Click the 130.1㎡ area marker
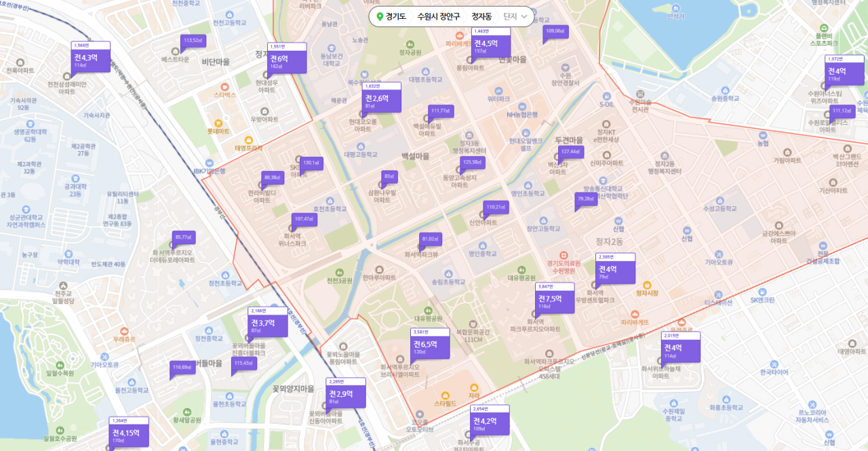This screenshot has width=868, height=451. (x=311, y=163)
